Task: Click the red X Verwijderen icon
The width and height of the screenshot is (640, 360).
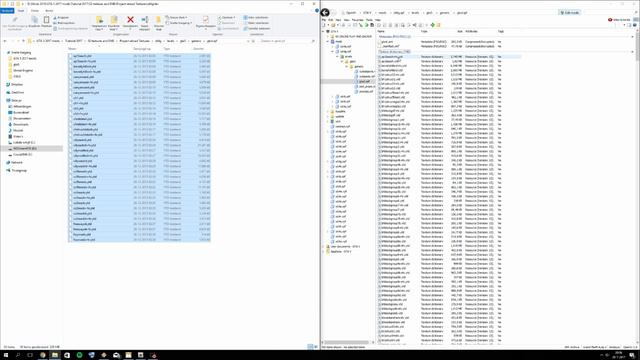Action: pyautogui.click(x=130, y=20)
